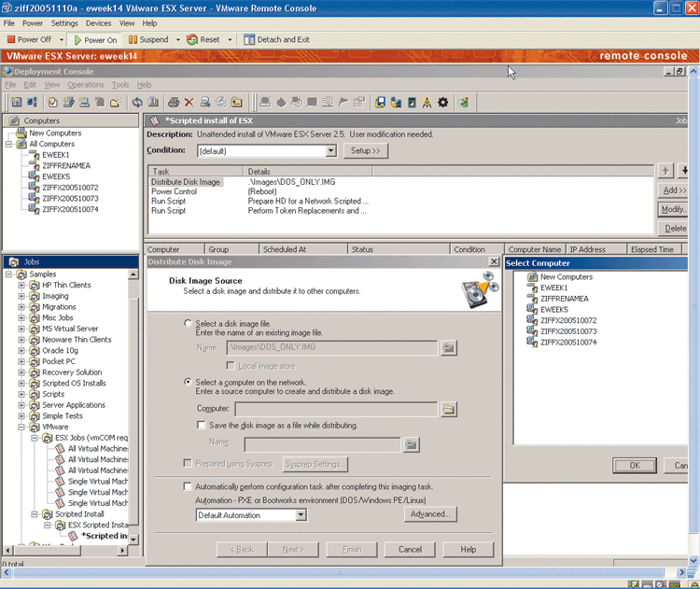Click the browse icon beside the lower Name field

click(x=412, y=444)
